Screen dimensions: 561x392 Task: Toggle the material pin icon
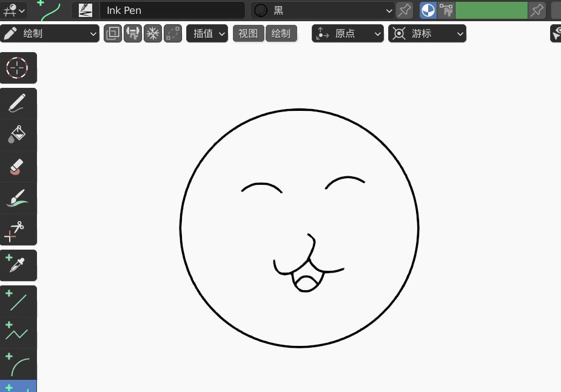click(x=405, y=10)
